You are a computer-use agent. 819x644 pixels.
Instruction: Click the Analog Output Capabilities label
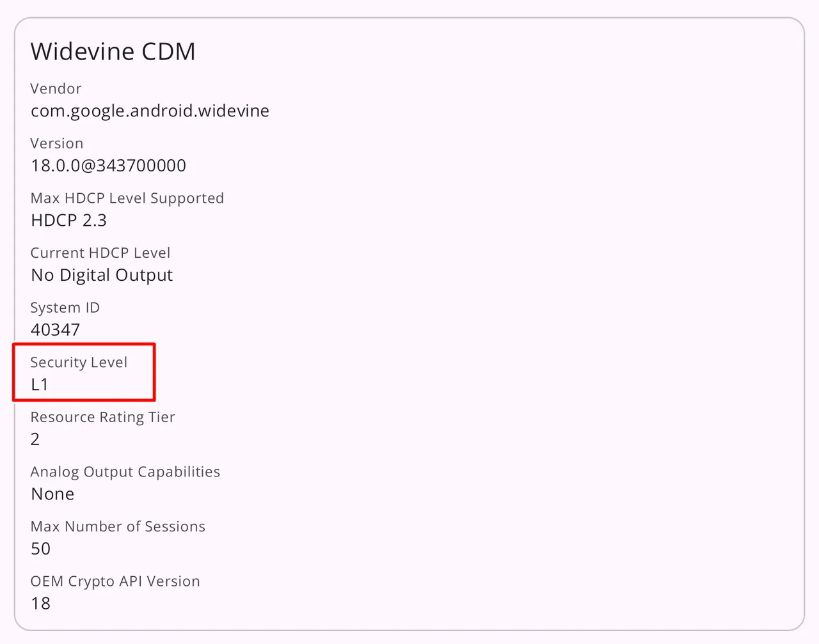(125, 472)
